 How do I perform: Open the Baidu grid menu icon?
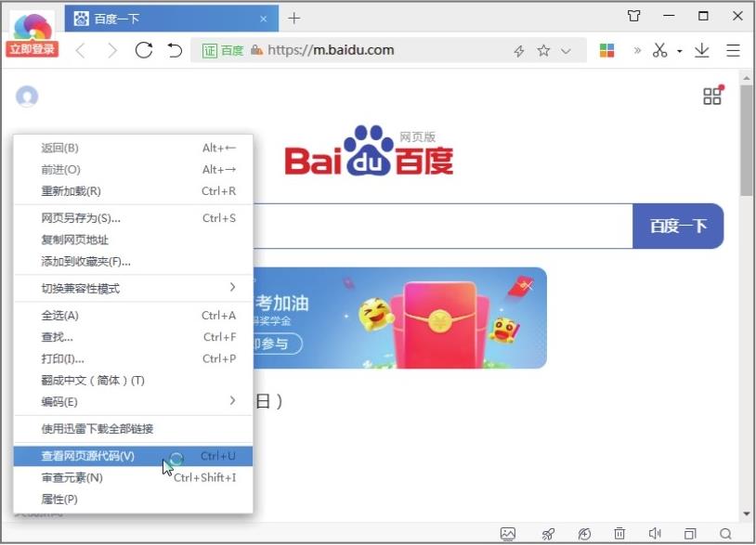(x=712, y=96)
